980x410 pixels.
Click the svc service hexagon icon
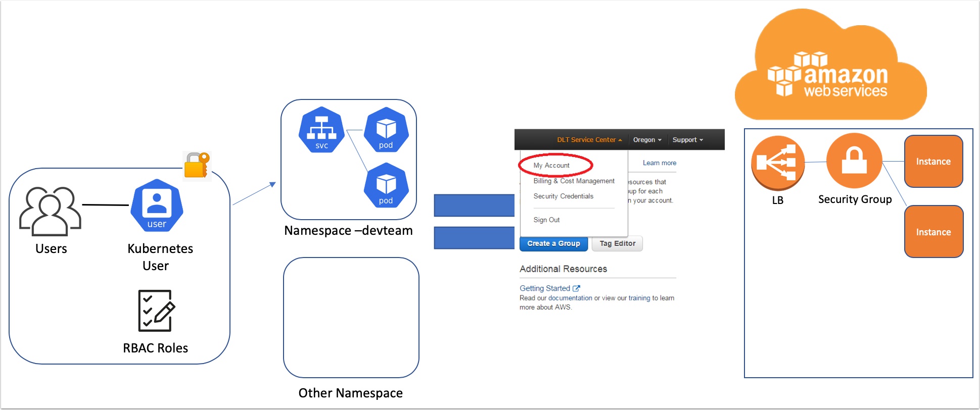tap(321, 130)
